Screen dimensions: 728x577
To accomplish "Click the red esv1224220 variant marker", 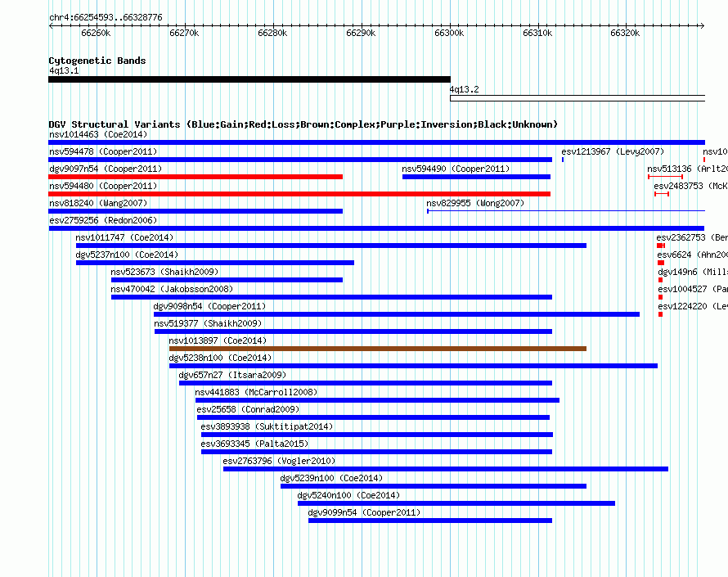I will [660, 314].
